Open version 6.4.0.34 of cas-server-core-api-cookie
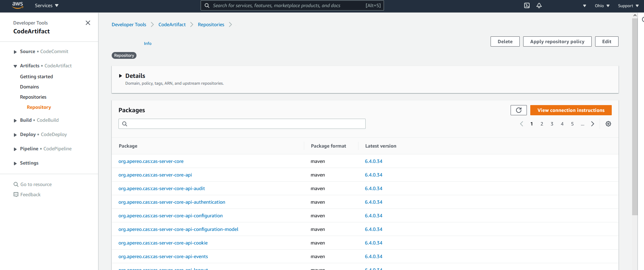Image resolution: width=644 pixels, height=270 pixels. [x=373, y=243]
